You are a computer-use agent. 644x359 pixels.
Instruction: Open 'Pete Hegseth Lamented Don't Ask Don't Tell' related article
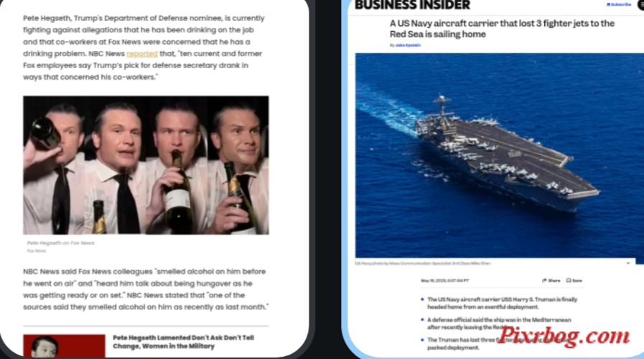pyautogui.click(x=183, y=342)
